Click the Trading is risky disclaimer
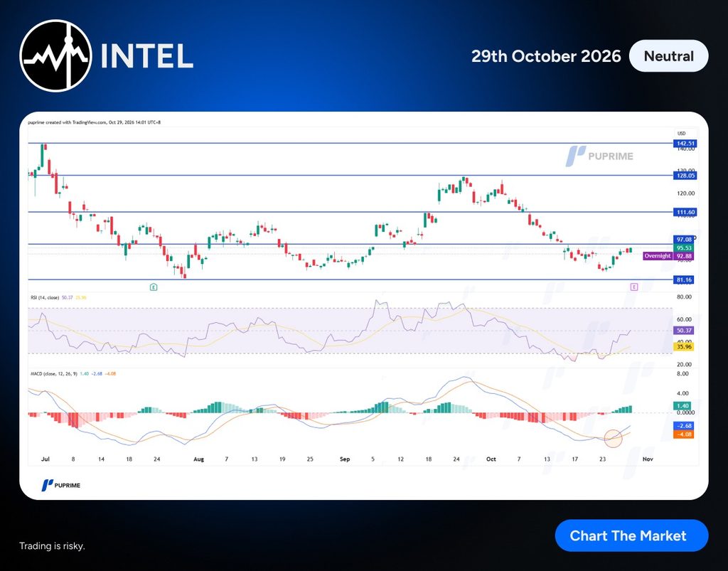This screenshot has height=571, width=728. [x=52, y=546]
